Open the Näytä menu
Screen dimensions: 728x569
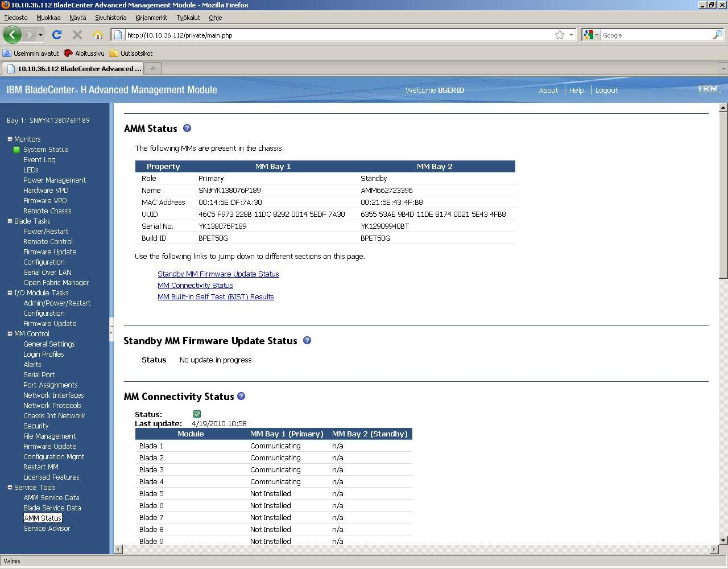[78, 18]
